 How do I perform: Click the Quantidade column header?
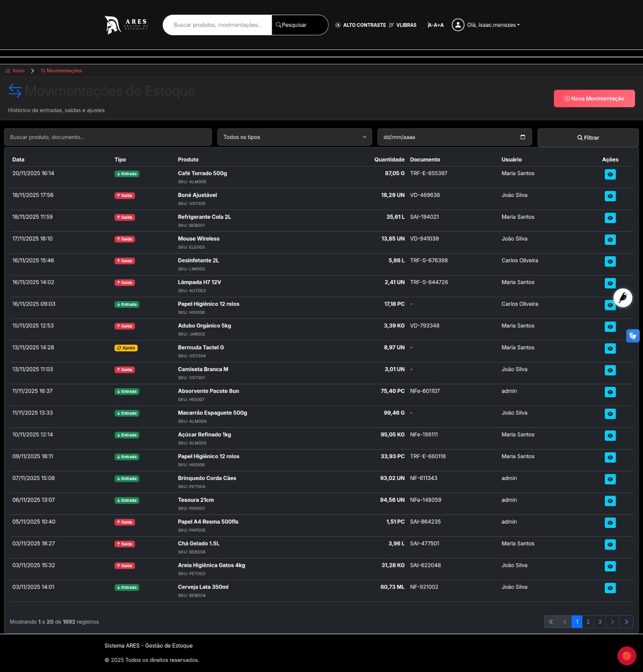click(389, 160)
